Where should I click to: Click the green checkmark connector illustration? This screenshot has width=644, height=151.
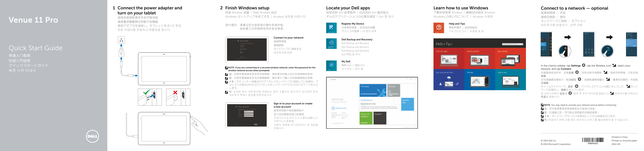[x=150, y=97]
